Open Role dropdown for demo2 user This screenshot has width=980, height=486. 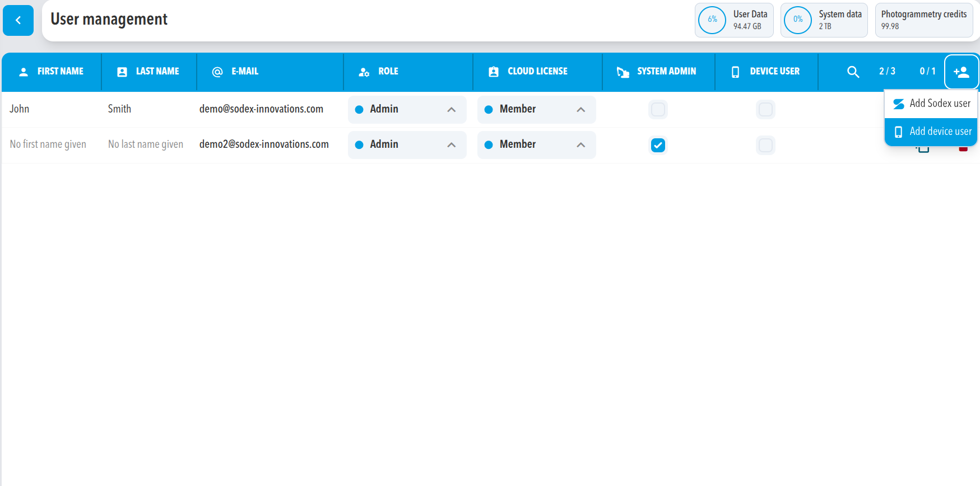click(x=407, y=145)
